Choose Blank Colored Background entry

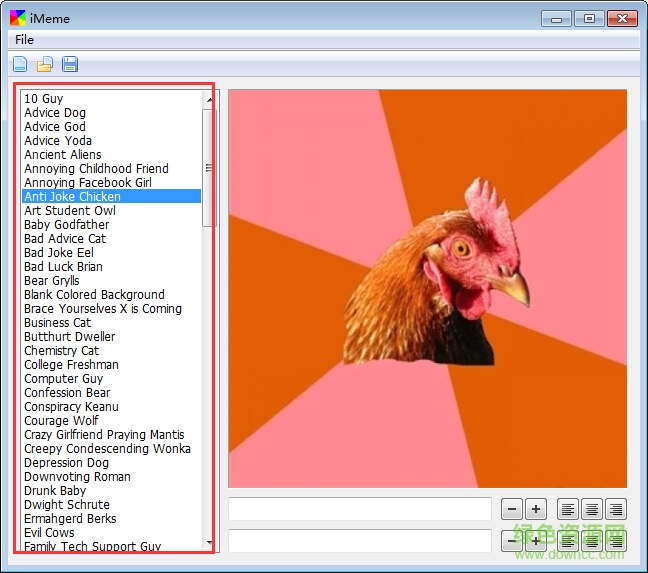[x=94, y=295]
